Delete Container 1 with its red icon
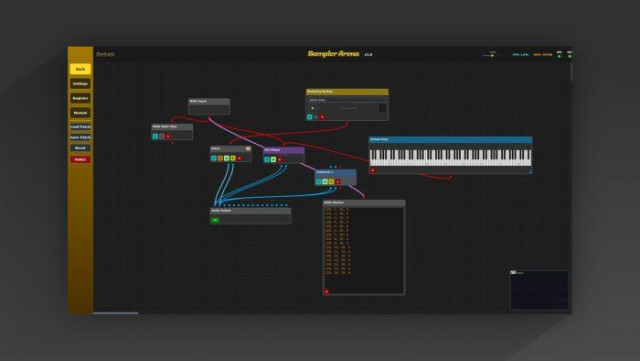This screenshot has width=640, height=361. [x=338, y=181]
